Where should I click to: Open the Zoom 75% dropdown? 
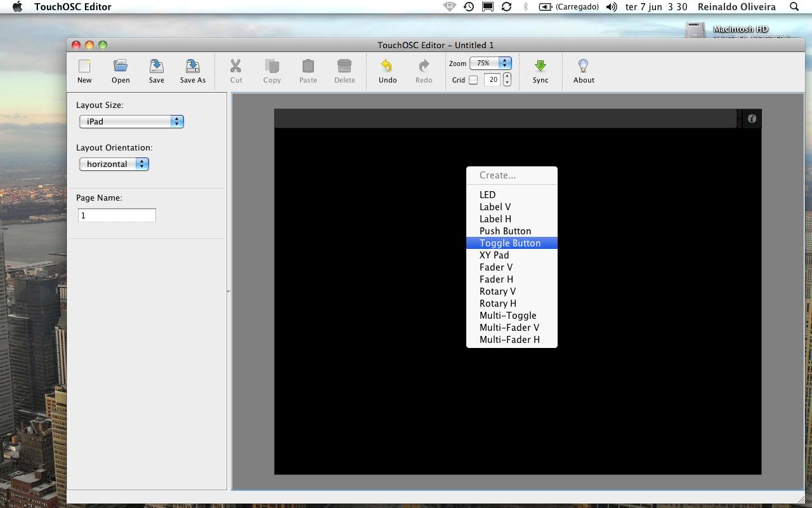coord(490,63)
